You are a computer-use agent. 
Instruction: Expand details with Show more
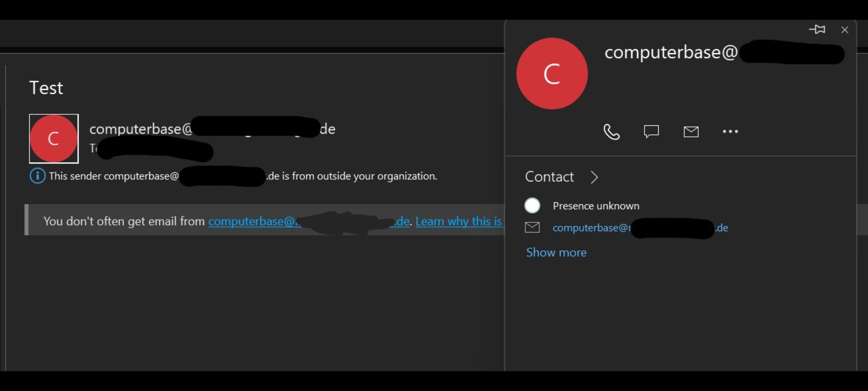point(556,253)
